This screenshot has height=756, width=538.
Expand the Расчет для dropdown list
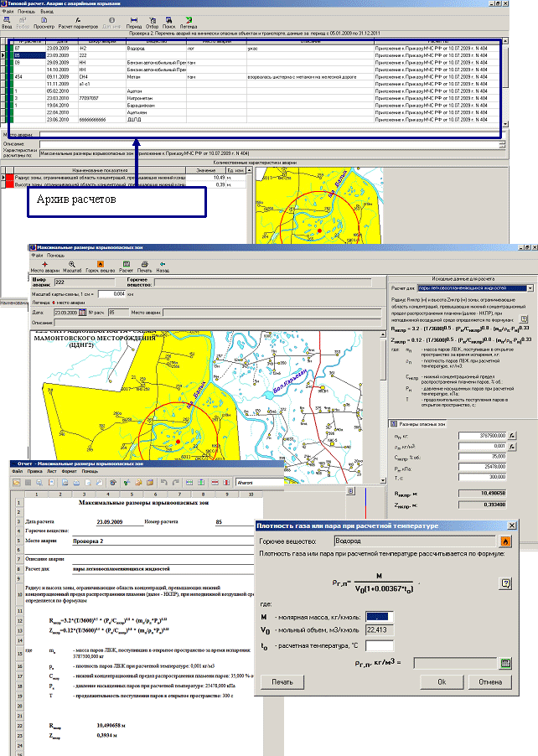[x=530, y=287]
